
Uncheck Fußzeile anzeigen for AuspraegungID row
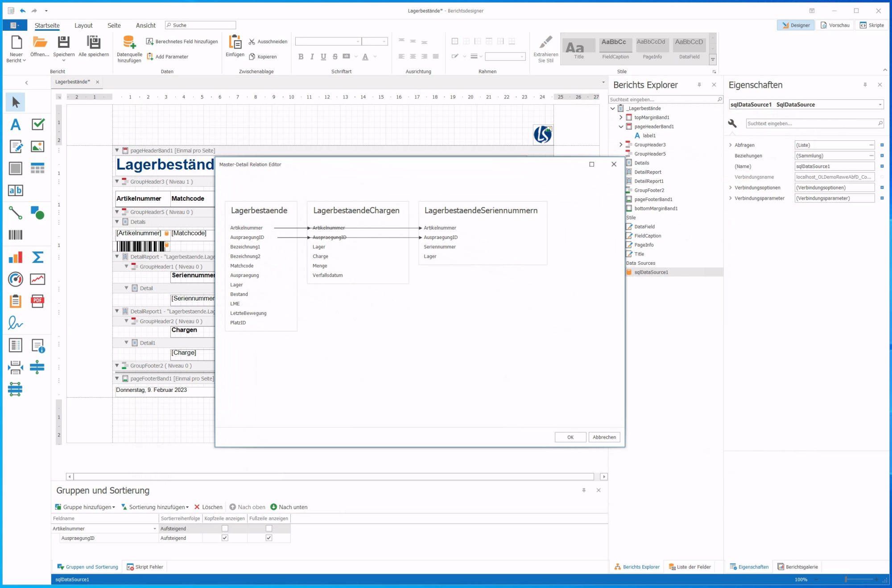(x=268, y=538)
